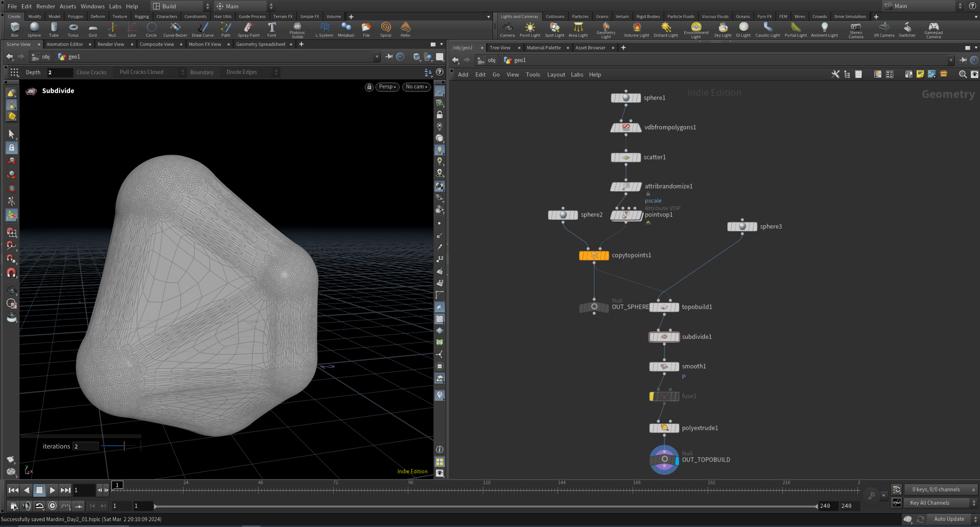Open the Build desktop dropdown
The height and width of the screenshot is (527, 980).
point(181,6)
